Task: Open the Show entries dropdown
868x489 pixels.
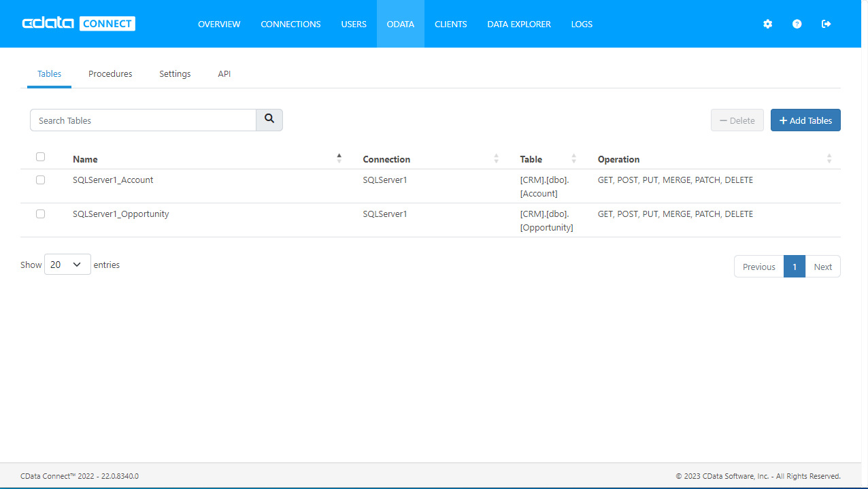Action: pos(67,265)
